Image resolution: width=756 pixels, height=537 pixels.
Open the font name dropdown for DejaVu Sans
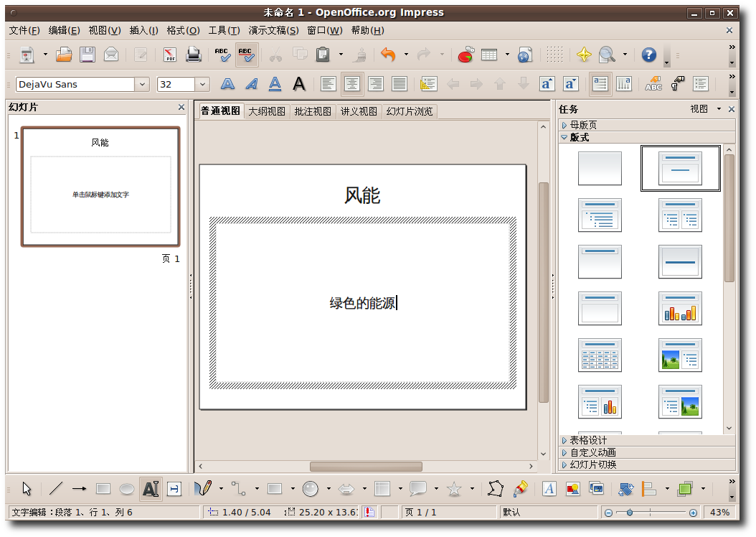pyautogui.click(x=142, y=84)
